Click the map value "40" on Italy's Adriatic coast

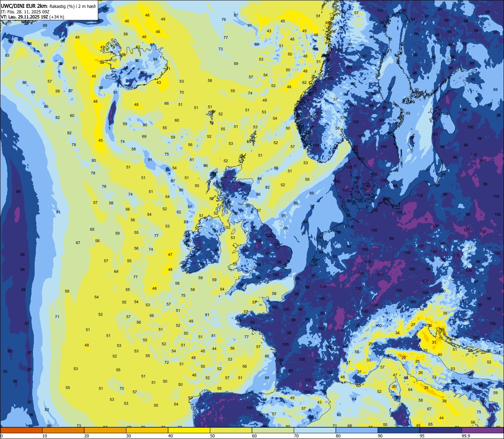pos(440,355)
